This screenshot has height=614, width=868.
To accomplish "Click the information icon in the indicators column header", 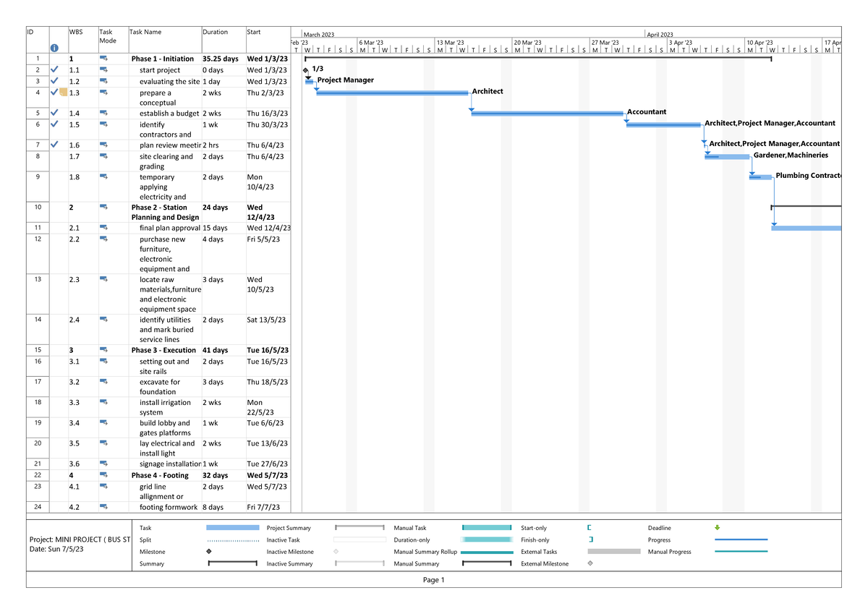I will pyautogui.click(x=55, y=46).
